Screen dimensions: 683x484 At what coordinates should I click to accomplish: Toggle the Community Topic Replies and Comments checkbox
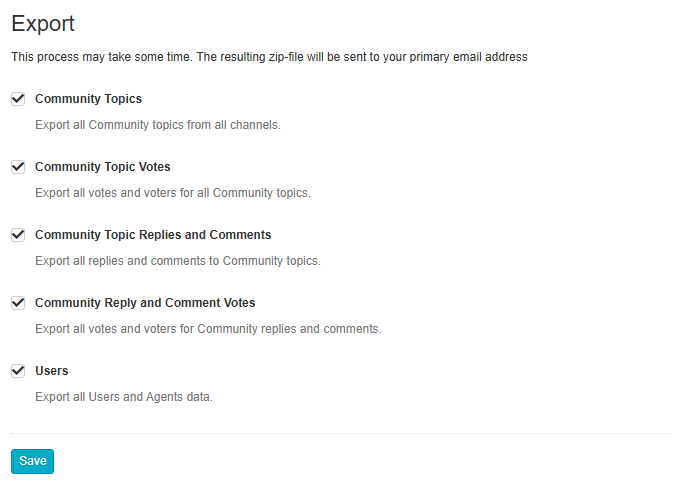(x=18, y=235)
